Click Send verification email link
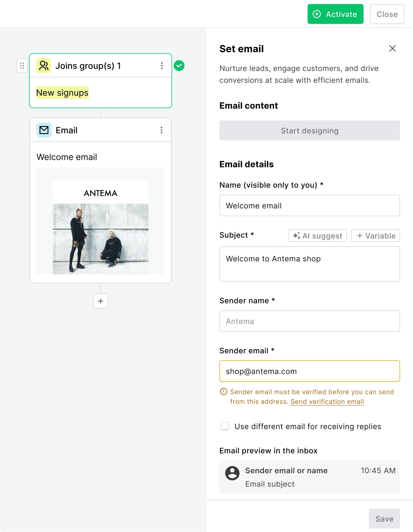 (x=327, y=402)
